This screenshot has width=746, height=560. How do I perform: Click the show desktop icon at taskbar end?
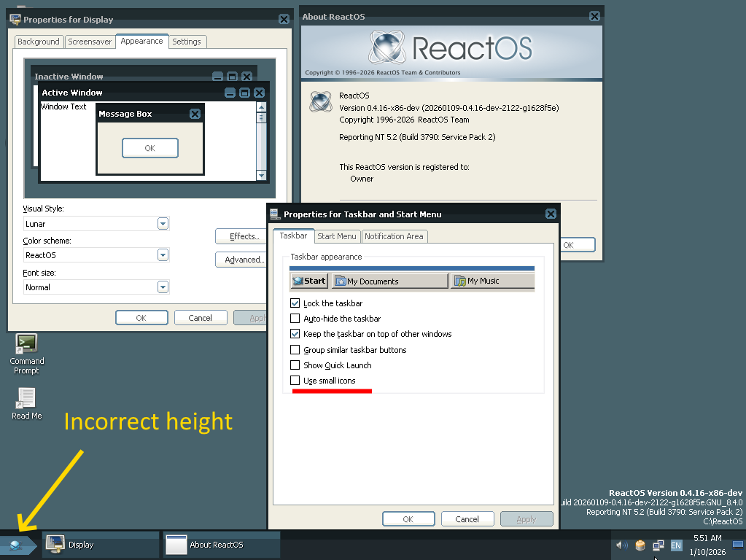click(x=737, y=545)
